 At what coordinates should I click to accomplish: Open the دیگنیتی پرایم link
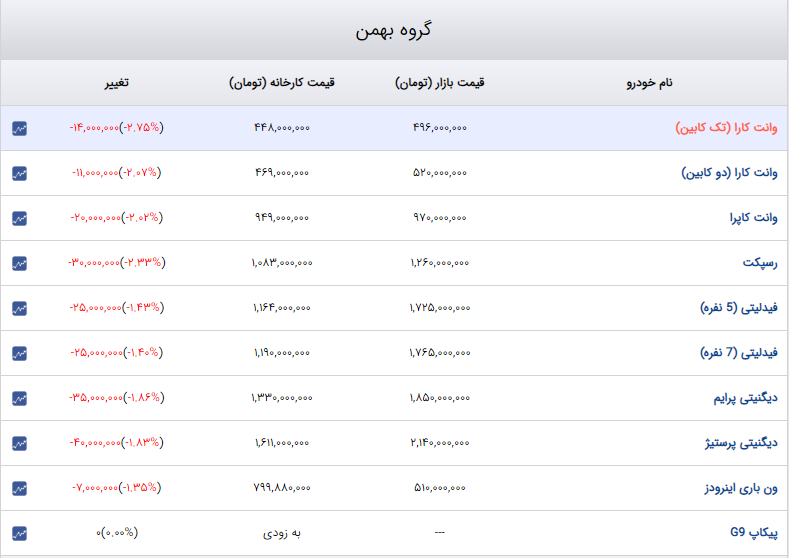click(745, 398)
